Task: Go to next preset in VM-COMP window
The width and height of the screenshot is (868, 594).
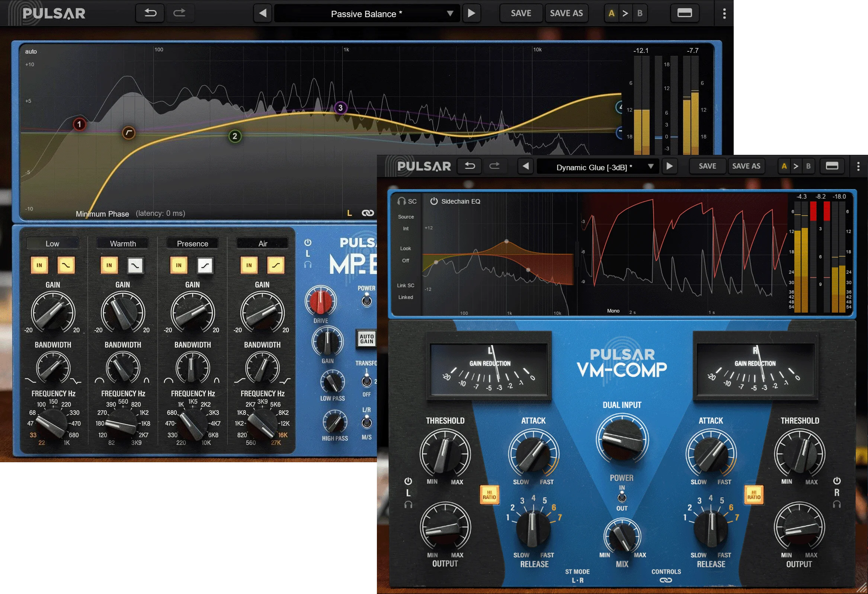Action: 669,166
